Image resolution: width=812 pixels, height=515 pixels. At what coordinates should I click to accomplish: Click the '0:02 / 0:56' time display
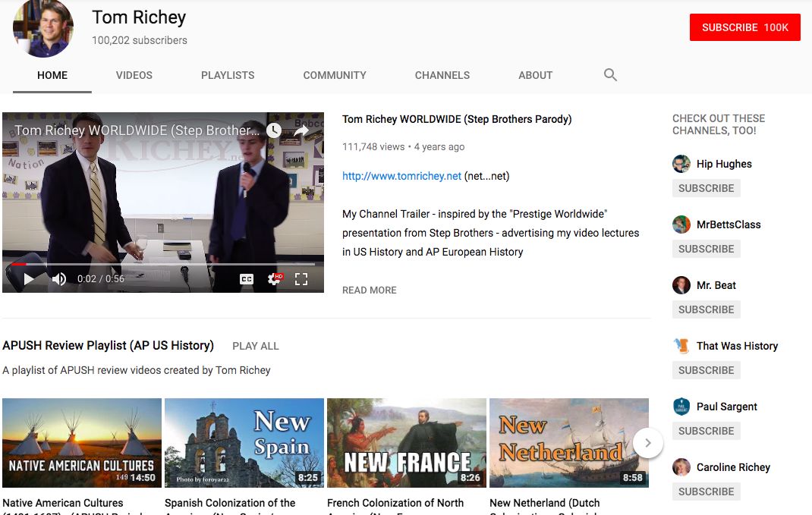tap(100, 279)
